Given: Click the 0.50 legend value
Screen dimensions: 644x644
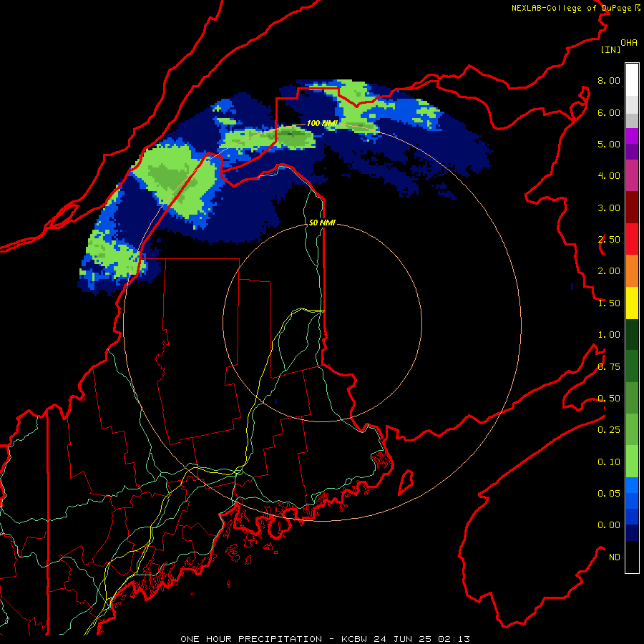Looking at the screenshot, I should (609, 399).
